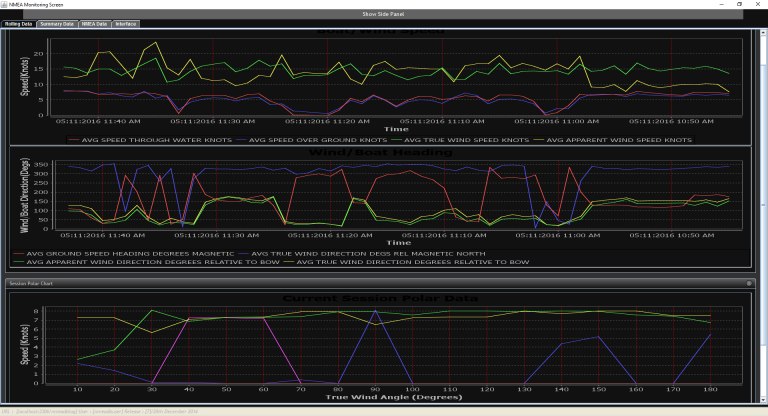Click the 11:00 AM tick on the heading chart
The width and height of the screenshot is (768, 416).
tap(557, 235)
